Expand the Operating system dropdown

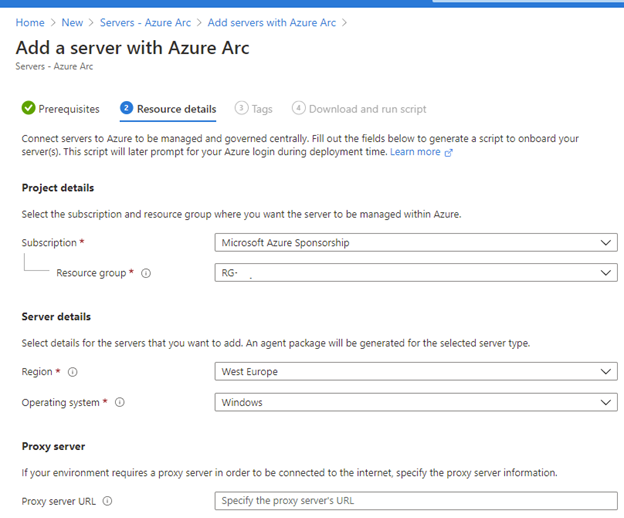pos(416,402)
